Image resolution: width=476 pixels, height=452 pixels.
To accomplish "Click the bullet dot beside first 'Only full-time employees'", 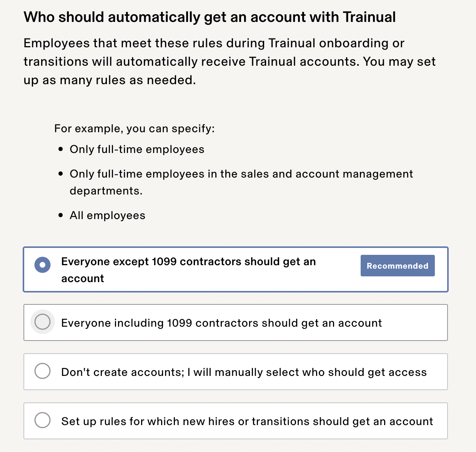I will [61, 150].
